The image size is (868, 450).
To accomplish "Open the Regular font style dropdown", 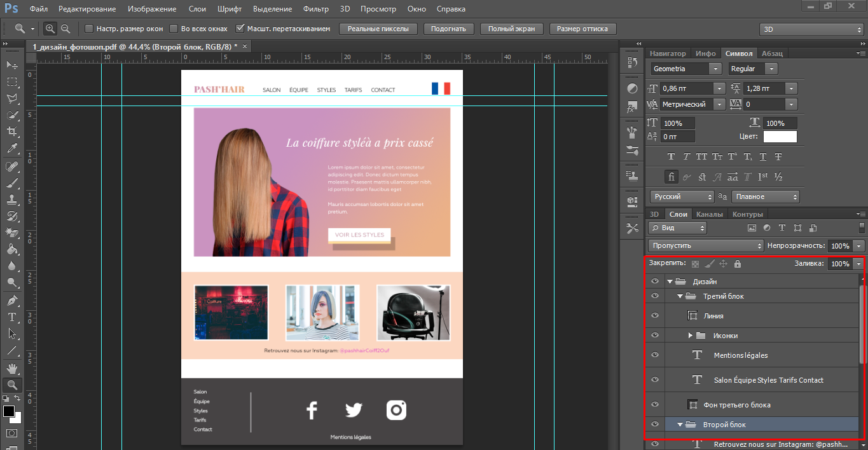I will click(771, 69).
